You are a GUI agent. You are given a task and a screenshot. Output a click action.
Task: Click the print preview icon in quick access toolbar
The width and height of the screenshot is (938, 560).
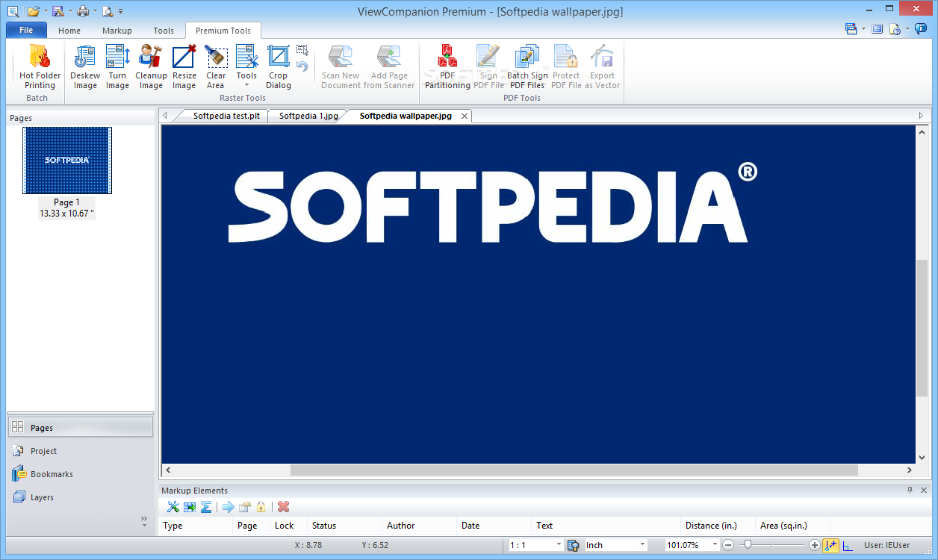[x=108, y=10]
